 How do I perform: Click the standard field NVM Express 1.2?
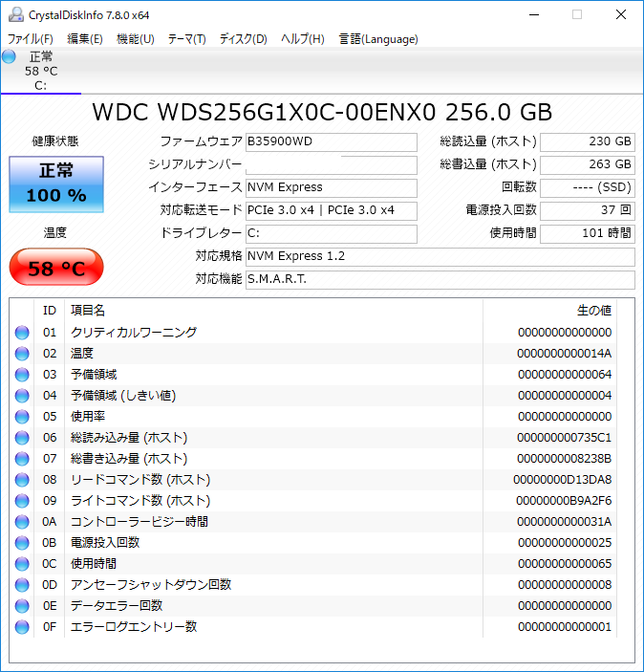pyautogui.click(x=440, y=257)
